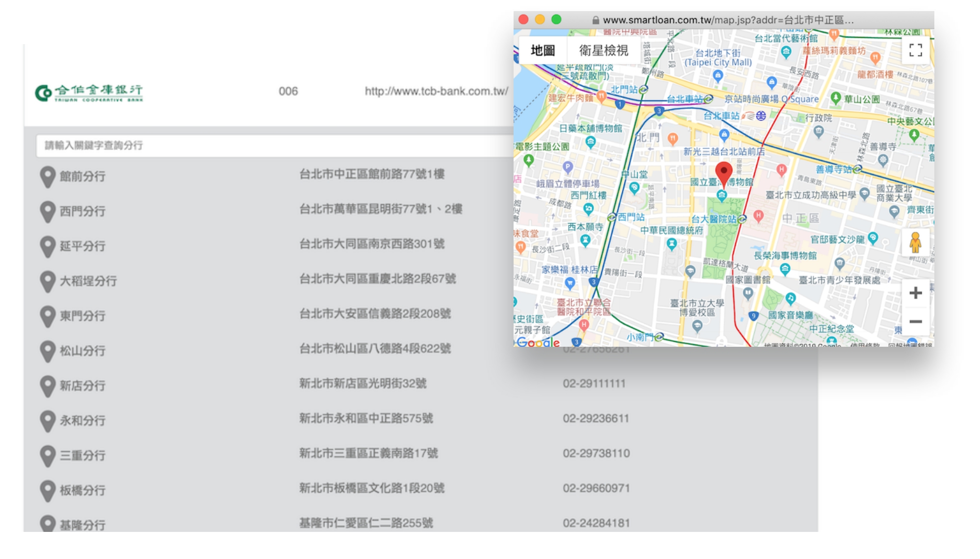Click the branch keyword search field
The image size is (980, 559).
tap(274, 146)
